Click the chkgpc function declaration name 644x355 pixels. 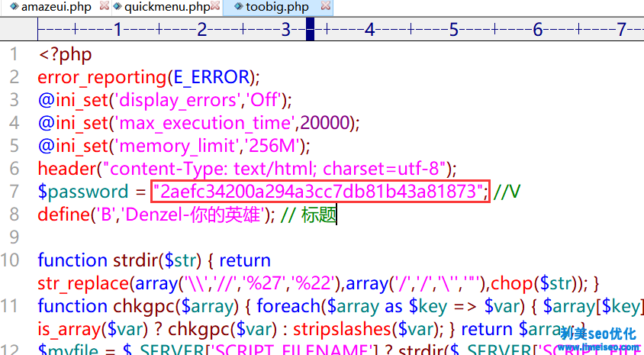(x=144, y=306)
